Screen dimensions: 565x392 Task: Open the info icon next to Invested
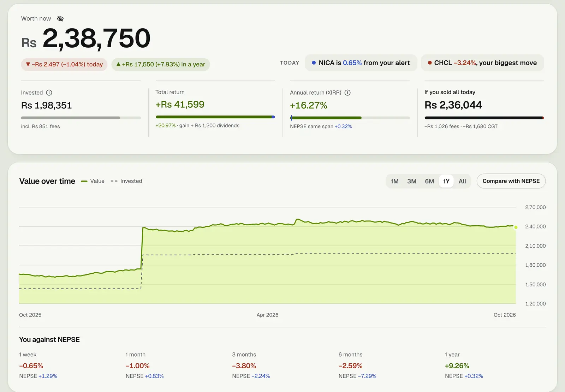tap(49, 93)
